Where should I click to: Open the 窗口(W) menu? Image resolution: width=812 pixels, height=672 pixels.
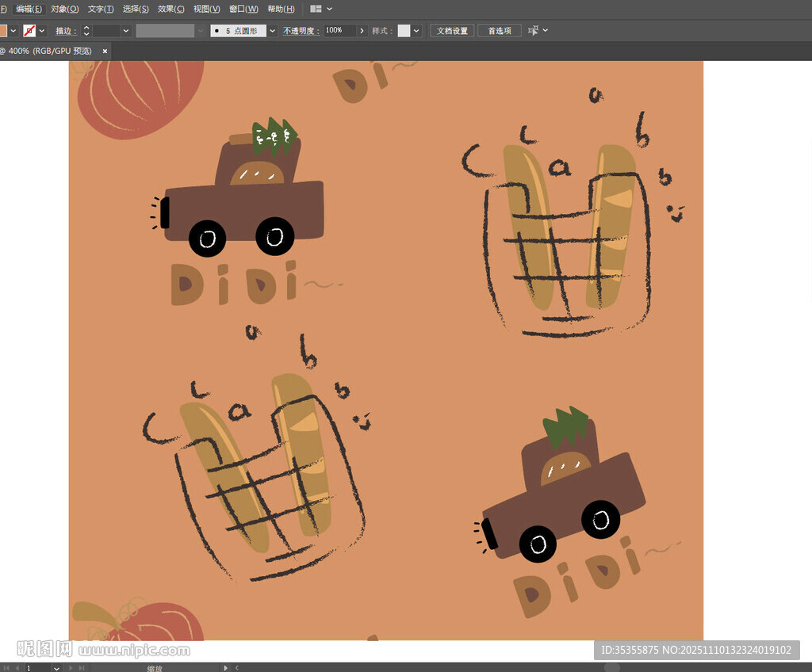[x=243, y=9]
